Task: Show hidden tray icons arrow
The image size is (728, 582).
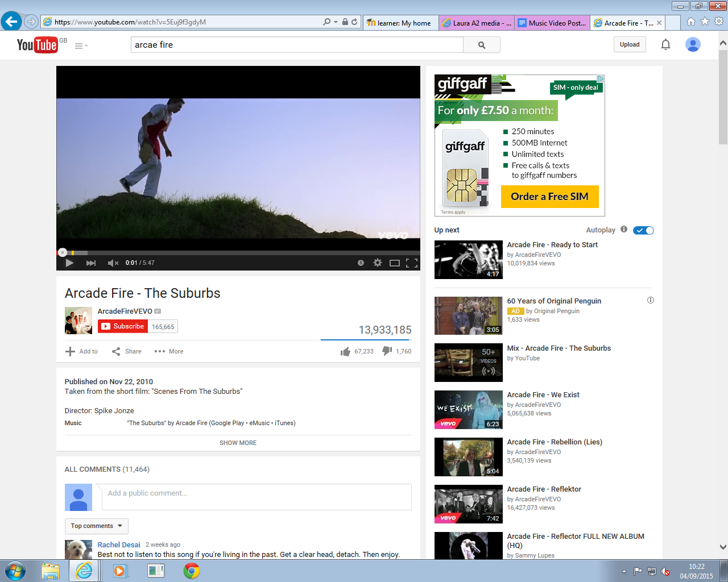Action: pos(624,571)
